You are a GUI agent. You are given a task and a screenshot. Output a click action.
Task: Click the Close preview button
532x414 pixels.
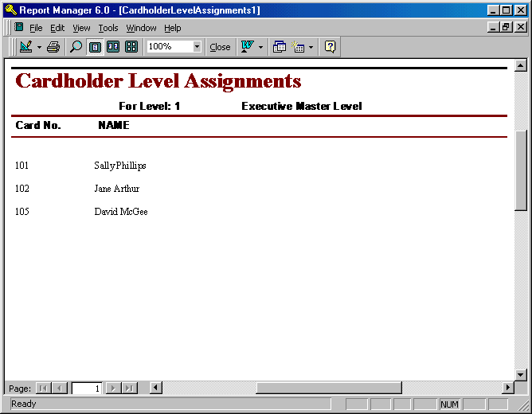click(x=220, y=47)
